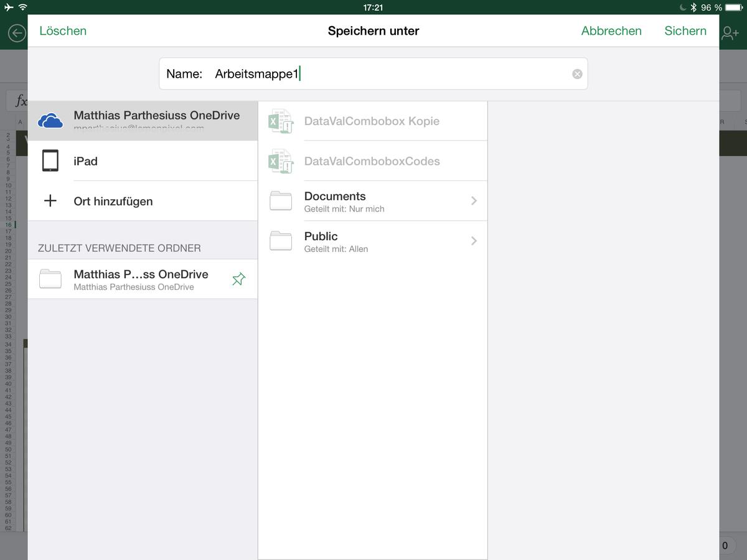Open the Public folder
Viewport: 747px width, 560px height.
pyautogui.click(x=372, y=241)
